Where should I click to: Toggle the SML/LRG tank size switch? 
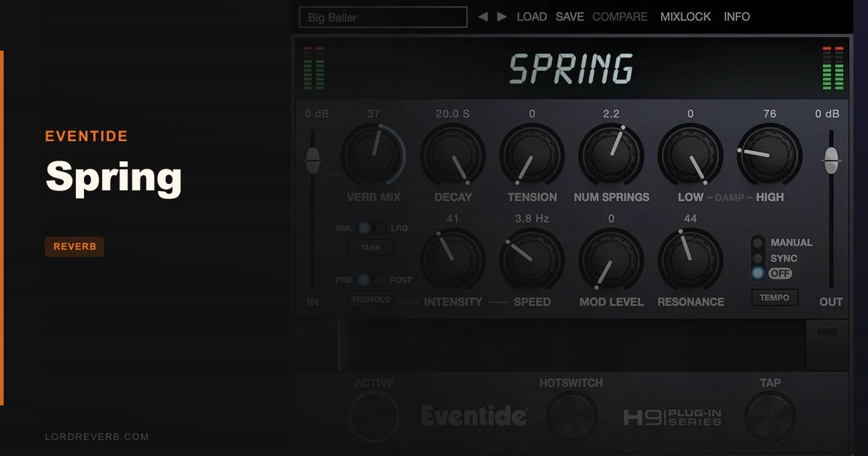pyautogui.click(x=372, y=228)
